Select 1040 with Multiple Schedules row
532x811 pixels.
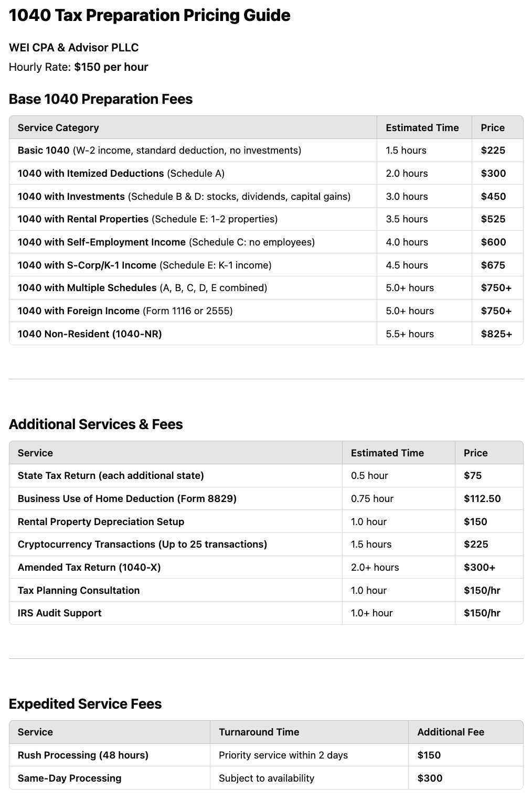pyautogui.click(x=266, y=288)
